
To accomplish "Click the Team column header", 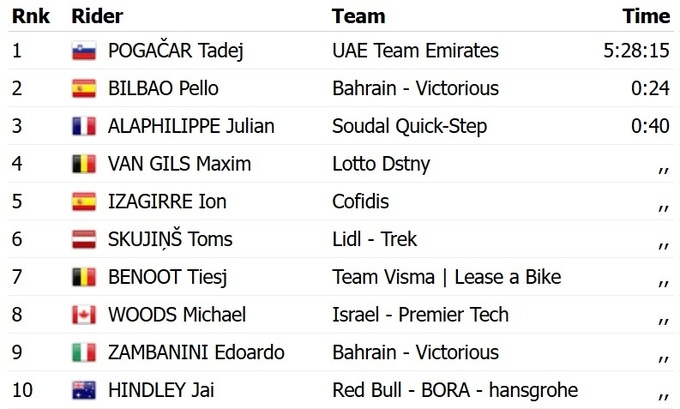I will coord(358,16).
